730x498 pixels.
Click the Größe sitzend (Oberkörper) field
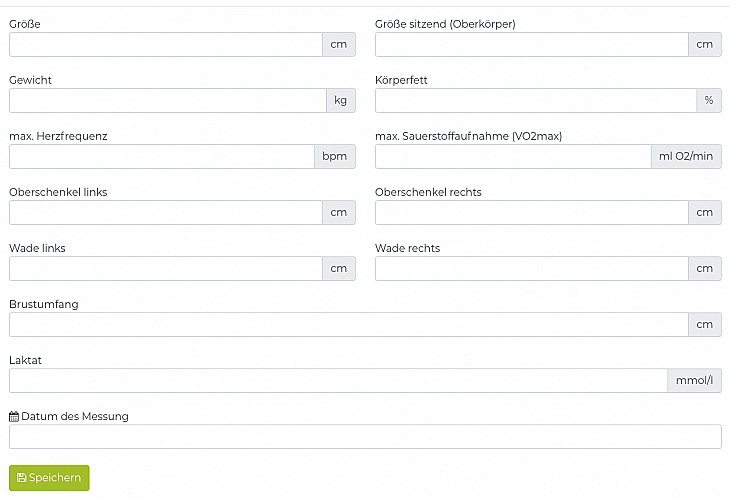coord(531,45)
